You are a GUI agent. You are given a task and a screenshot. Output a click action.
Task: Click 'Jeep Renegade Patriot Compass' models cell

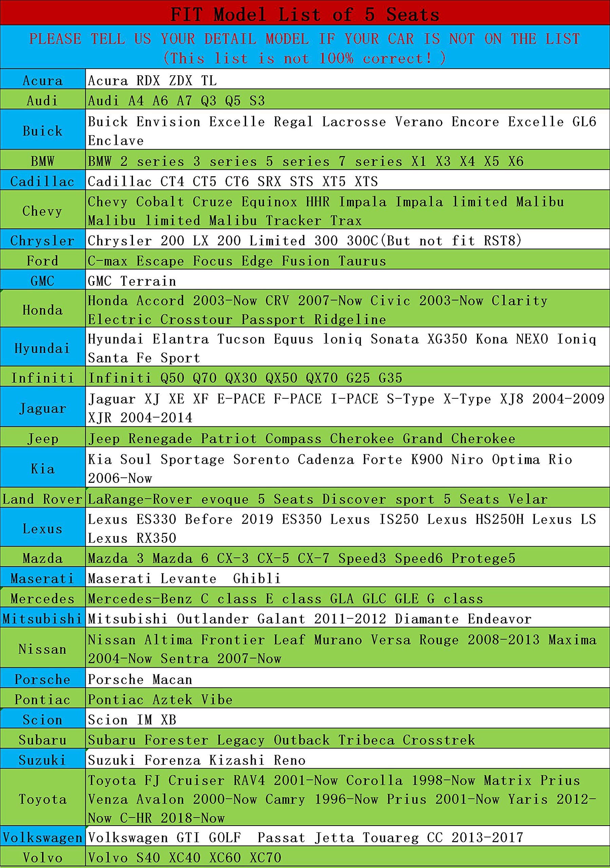click(347, 437)
